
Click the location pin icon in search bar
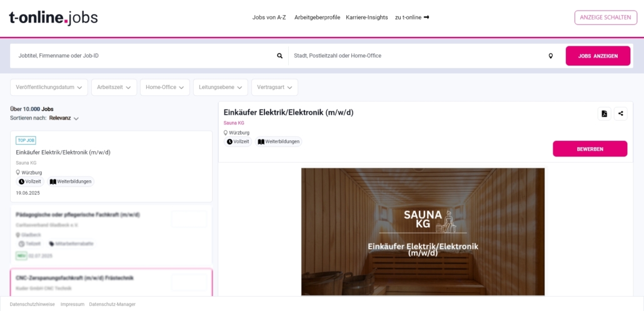click(x=551, y=56)
